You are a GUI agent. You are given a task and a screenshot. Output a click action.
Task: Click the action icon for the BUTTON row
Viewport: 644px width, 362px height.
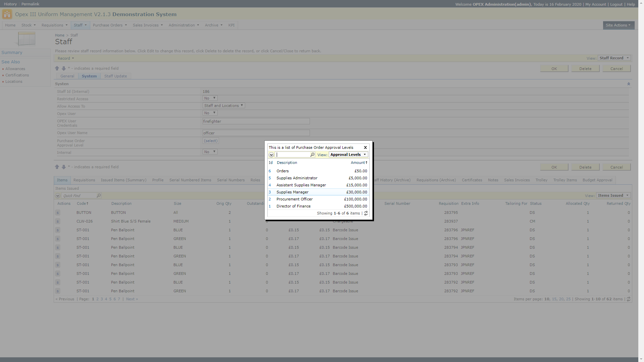click(58, 213)
